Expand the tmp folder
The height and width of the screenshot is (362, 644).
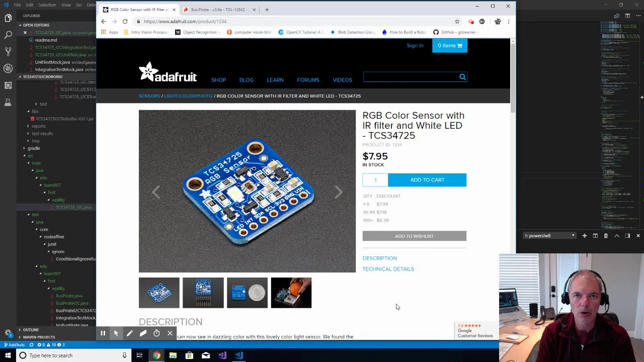tap(35, 141)
